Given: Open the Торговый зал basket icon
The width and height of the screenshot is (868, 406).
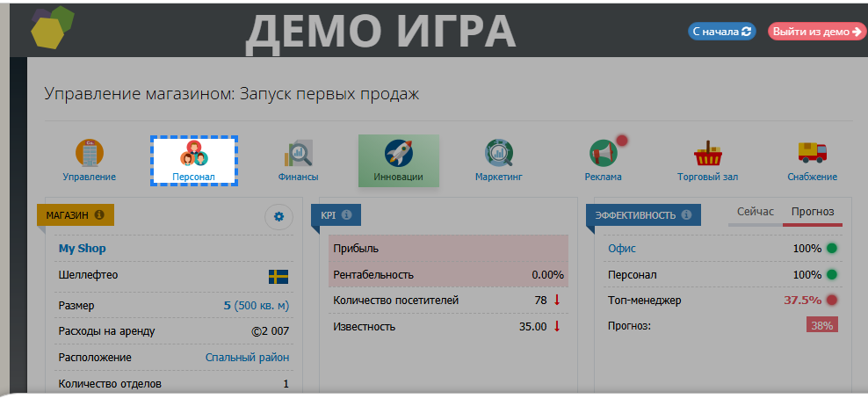Looking at the screenshot, I should tap(708, 153).
